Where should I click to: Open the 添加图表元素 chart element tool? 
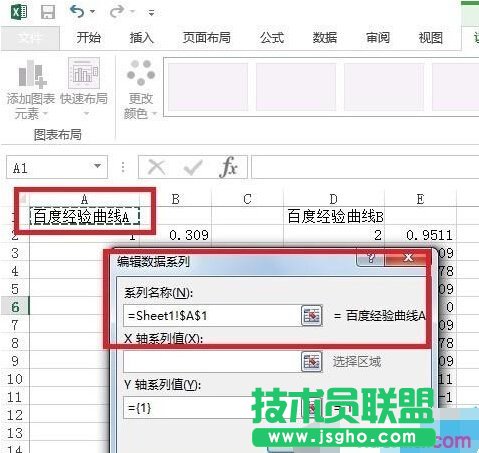click(x=30, y=89)
